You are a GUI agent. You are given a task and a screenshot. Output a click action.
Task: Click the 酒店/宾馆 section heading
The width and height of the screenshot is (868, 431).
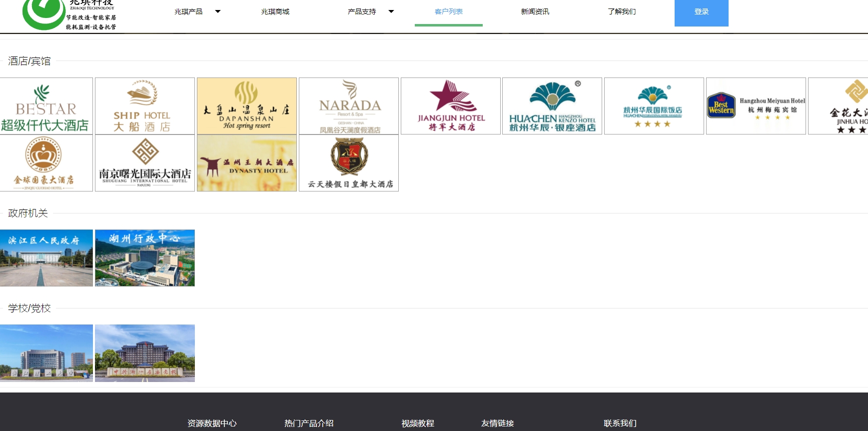point(29,61)
